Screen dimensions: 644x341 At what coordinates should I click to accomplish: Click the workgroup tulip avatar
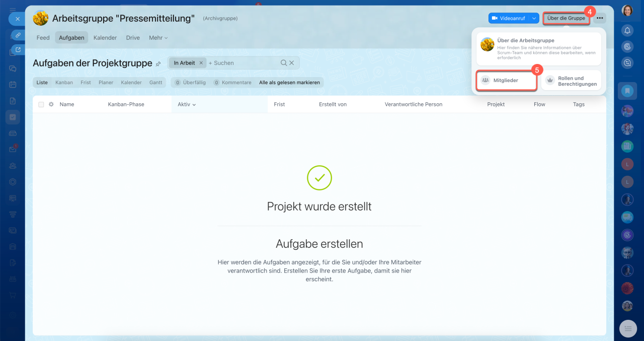(x=41, y=18)
